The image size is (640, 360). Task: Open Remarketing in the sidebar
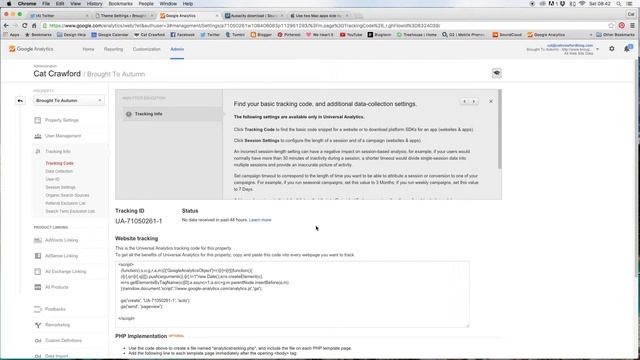[x=57, y=325]
